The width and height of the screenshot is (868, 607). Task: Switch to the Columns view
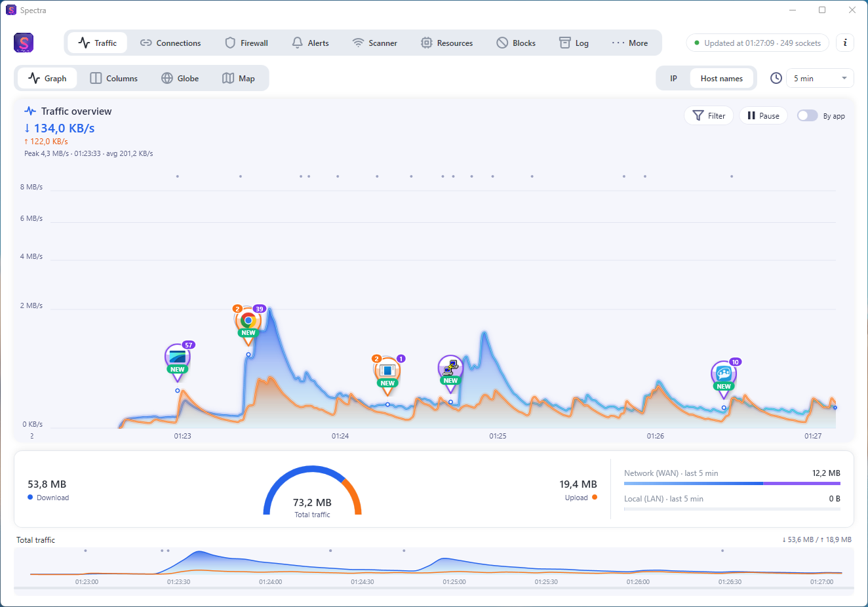[114, 78]
